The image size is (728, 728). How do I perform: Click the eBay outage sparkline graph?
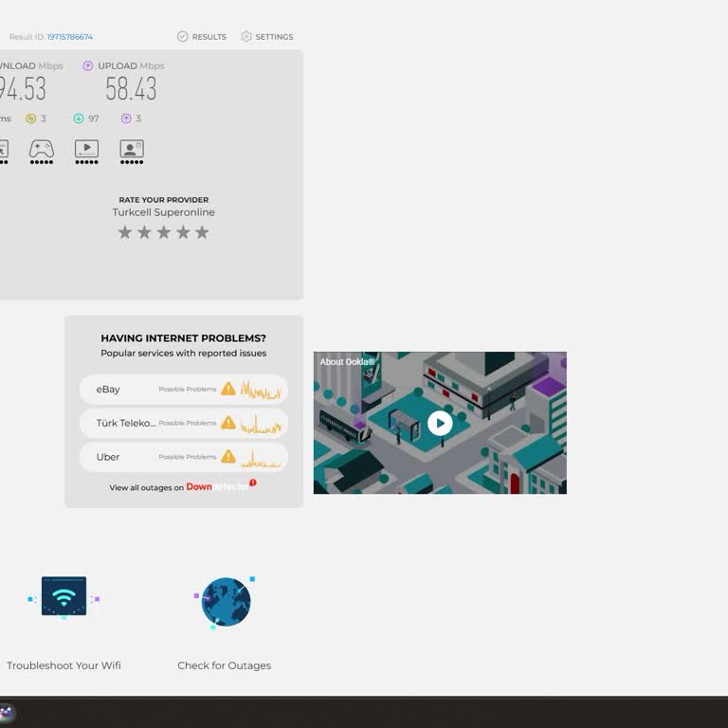click(261, 390)
